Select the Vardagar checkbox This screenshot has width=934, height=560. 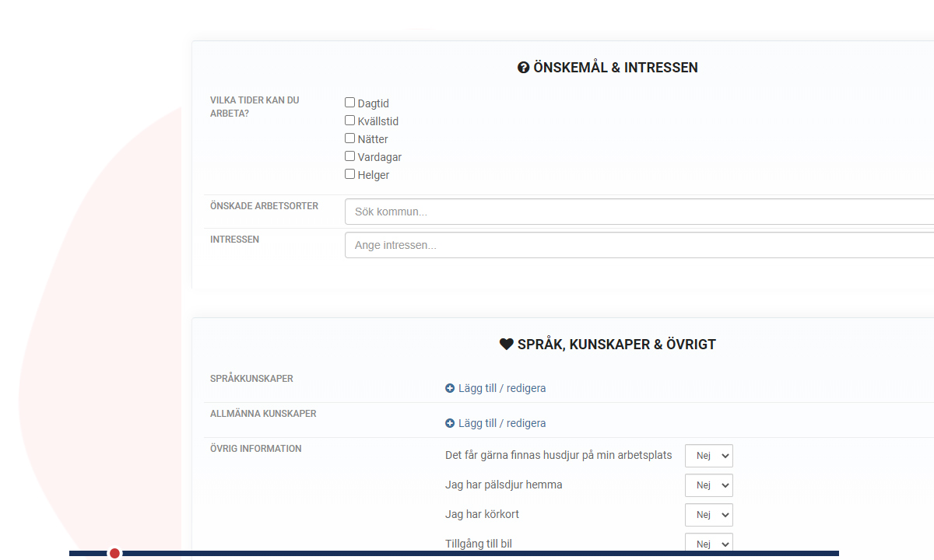[350, 156]
